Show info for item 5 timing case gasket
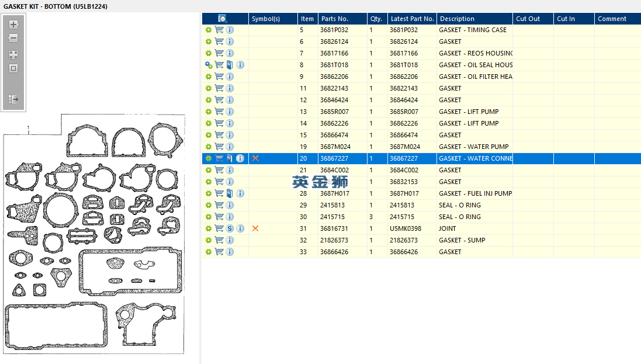 pyautogui.click(x=230, y=30)
